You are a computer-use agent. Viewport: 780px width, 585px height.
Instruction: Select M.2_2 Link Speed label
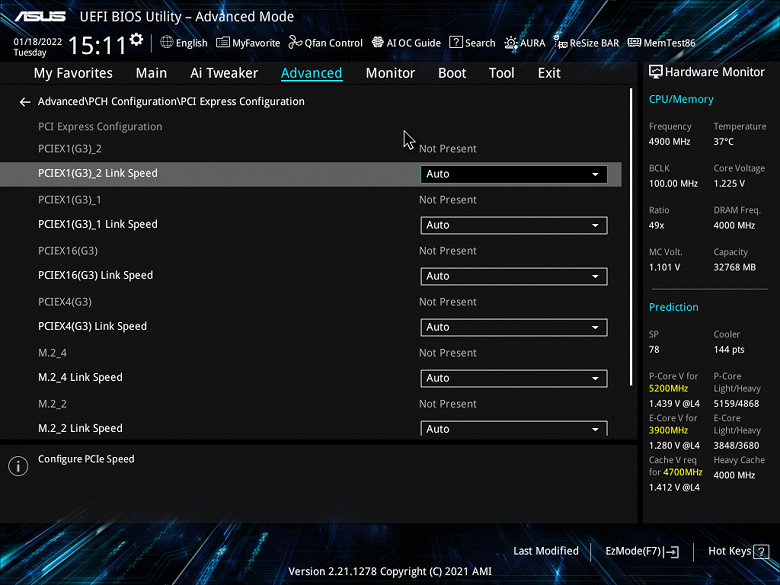point(80,428)
